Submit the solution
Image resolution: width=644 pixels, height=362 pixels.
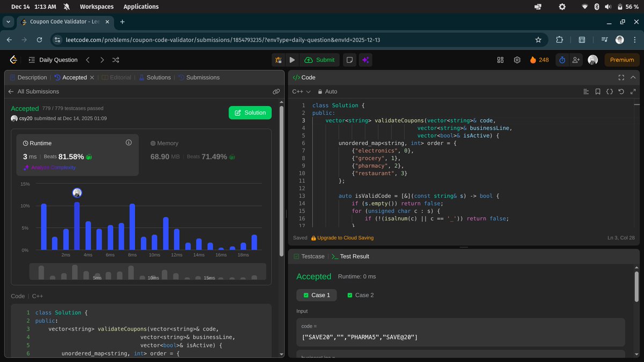click(319, 60)
